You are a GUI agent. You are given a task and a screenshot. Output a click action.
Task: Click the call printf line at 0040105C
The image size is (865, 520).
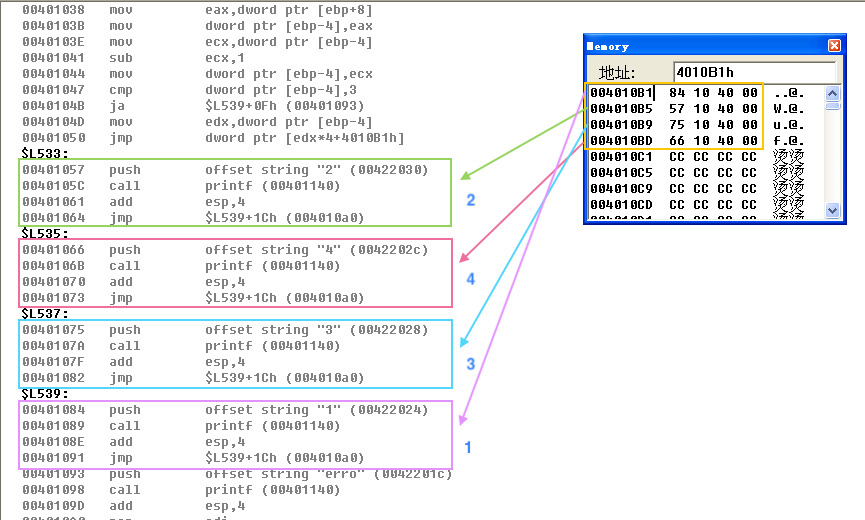coord(181,186)
